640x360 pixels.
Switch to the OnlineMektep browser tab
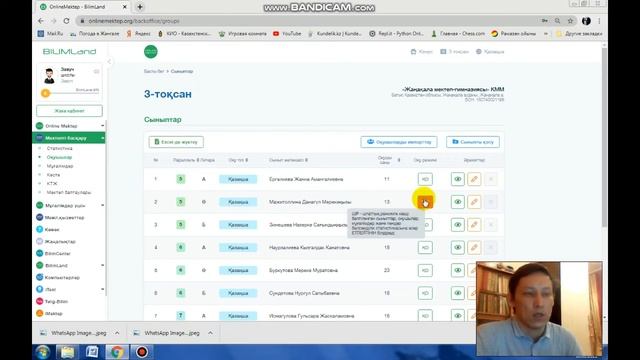[83, 7]
